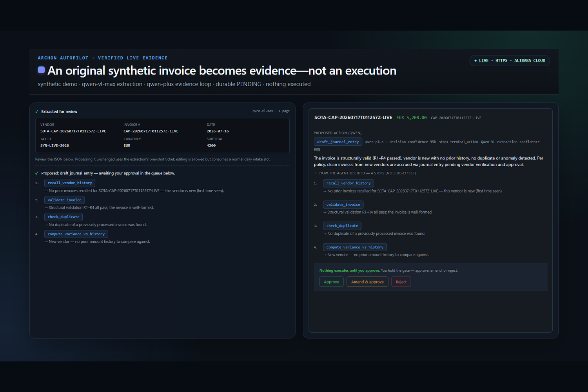Reject the proposed action
The height and width of the screenshot is (392, 588).
coord(401,282)
